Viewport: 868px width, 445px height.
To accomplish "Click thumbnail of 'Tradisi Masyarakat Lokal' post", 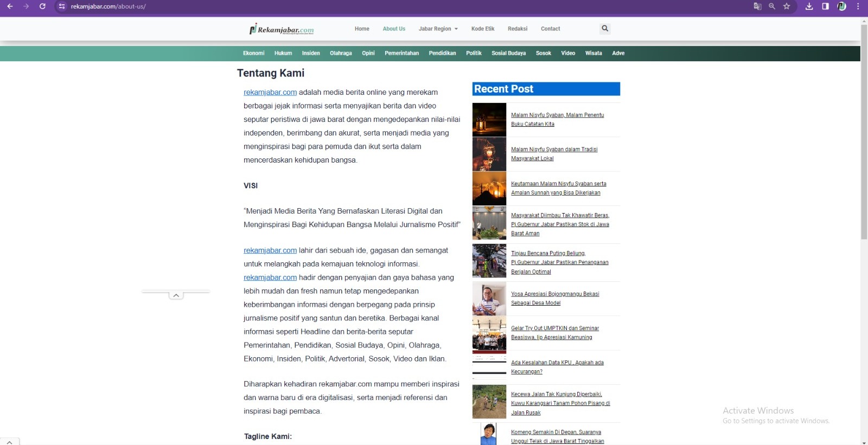I will tap(489, 154).
